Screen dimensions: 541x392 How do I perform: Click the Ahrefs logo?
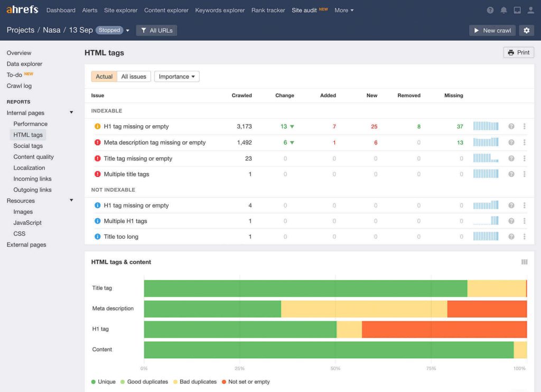22,9
